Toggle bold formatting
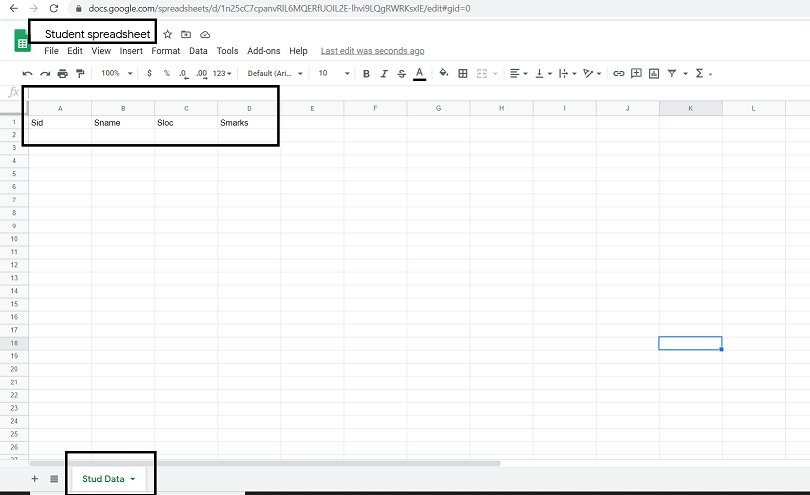The image size is (810, 495). [367, 73]
